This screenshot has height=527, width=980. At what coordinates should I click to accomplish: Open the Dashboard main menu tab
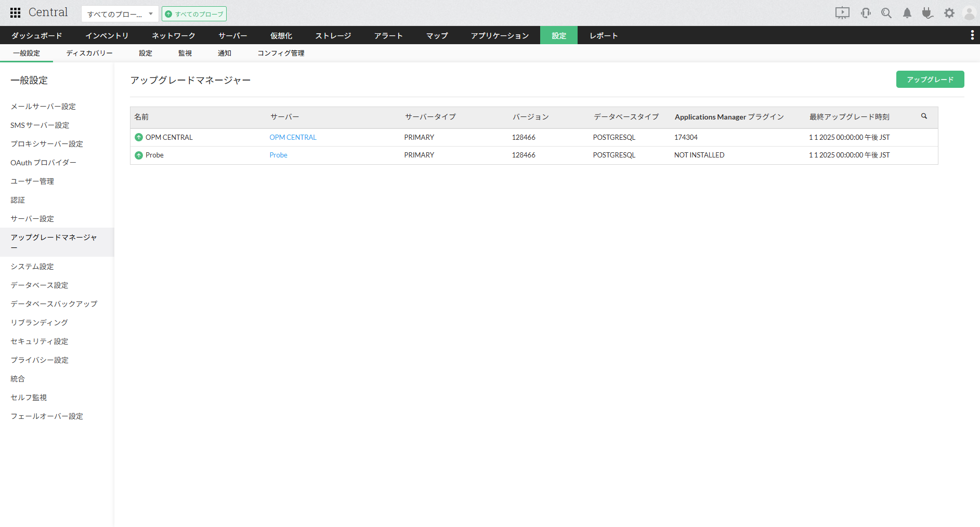pyautogui.click(x=37, y=35)
